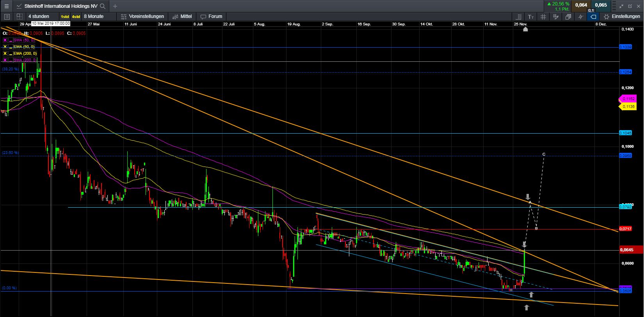This screenshot has height=317, width=644.
Task: Click the 20,56 % daily change indicator
Action: pos(559,4)
